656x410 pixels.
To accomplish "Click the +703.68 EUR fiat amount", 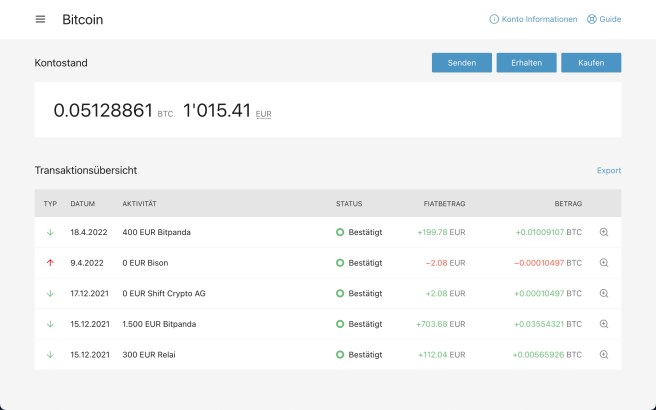I will point(440,324).
